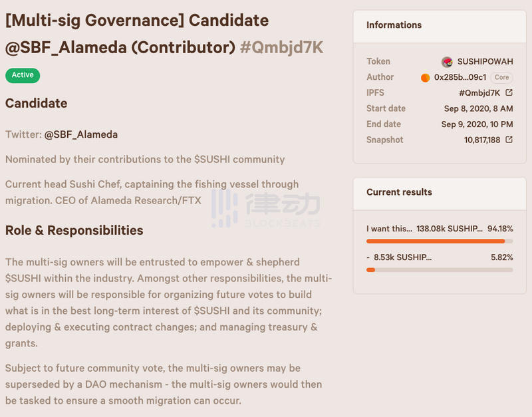Open the Snapshot block external link icon
Screen dimensions: 532x417
(x=509, y=140)
